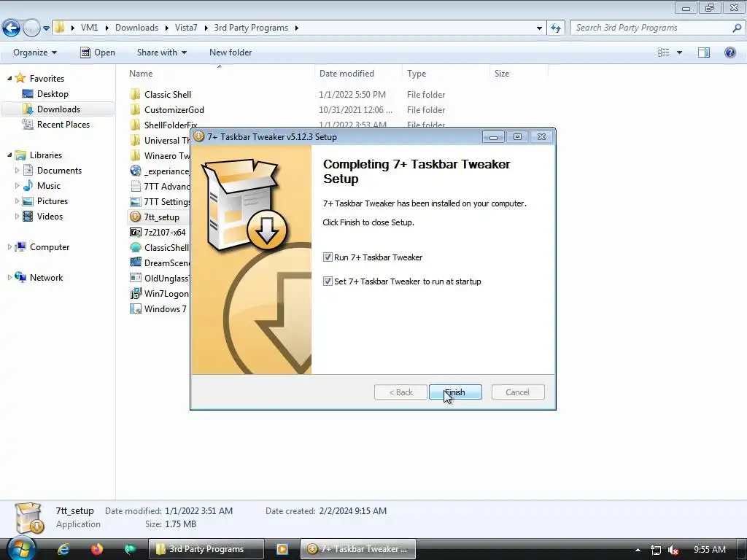Select VM1 in the breadcrumb path
Viewport: 747px width, 560px height.
(89, 28)
